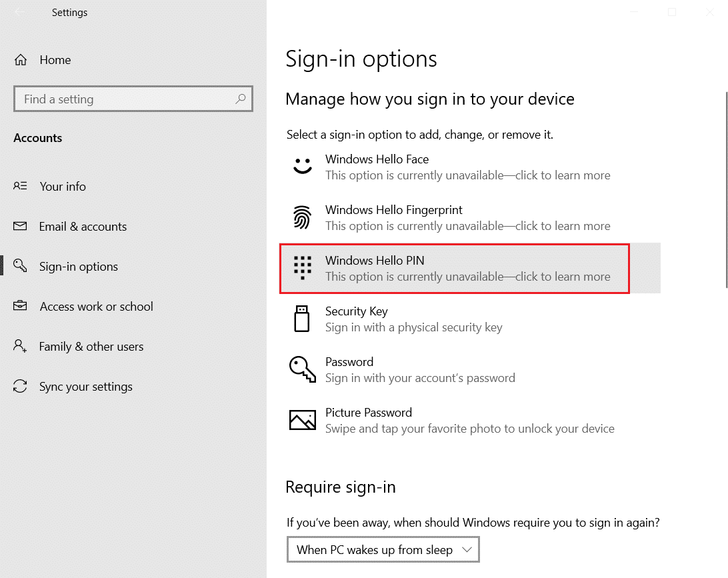728x578 pixels.
Task: Click the search magnifier icon
Action: coord(241,99)
